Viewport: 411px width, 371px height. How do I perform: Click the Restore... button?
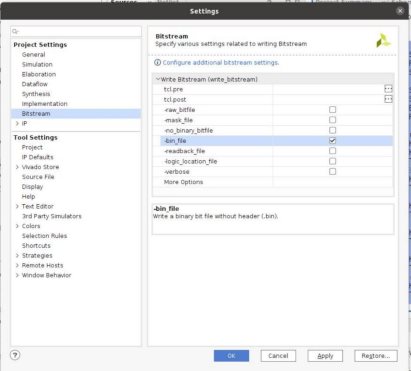(376, 356)
